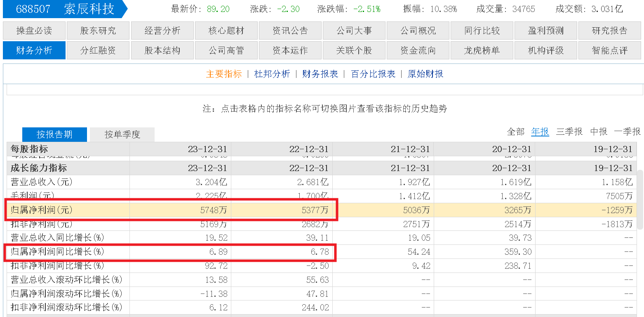Go to 股东研究 page

click(x=98, y=31)
